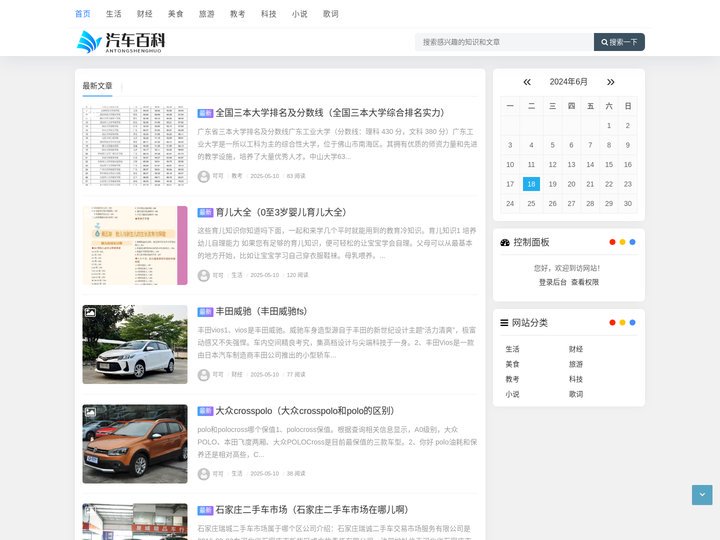Click the 石家庄二手车市场 article thumbnail
Image resolution: width=720 pixels, height=540 pixels.
coord(135,522)
